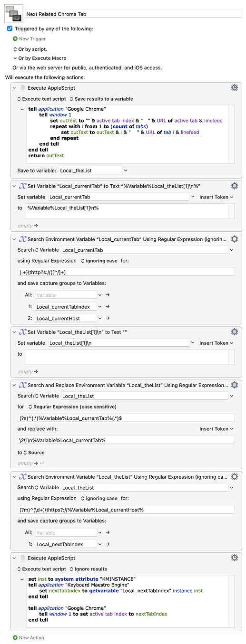Open gear menu of Search and Replace action
The image size is (246, 644).
[x=234, y=385]
